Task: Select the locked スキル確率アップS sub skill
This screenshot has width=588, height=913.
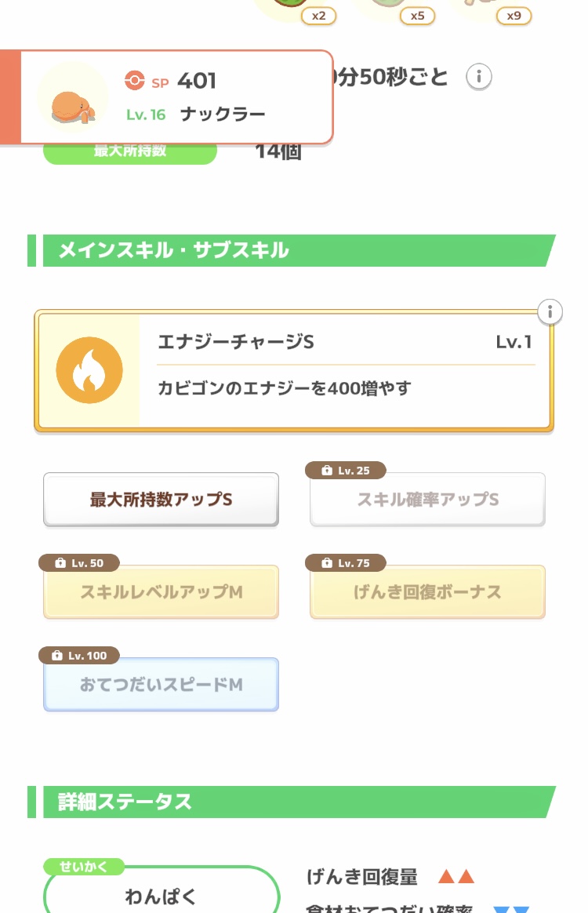Action: pyautogui.click(x=427, y=500)
